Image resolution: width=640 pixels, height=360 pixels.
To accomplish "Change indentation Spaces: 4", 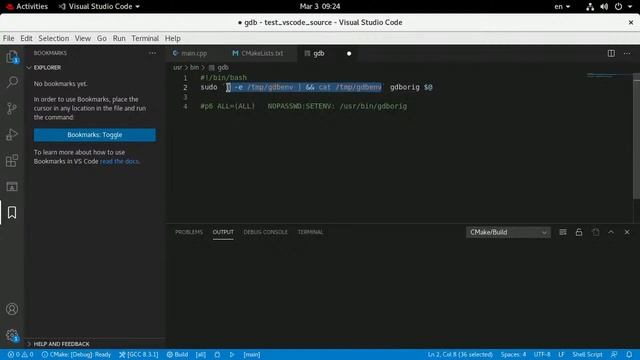I will pyautogui.click(x=513, y=355).
